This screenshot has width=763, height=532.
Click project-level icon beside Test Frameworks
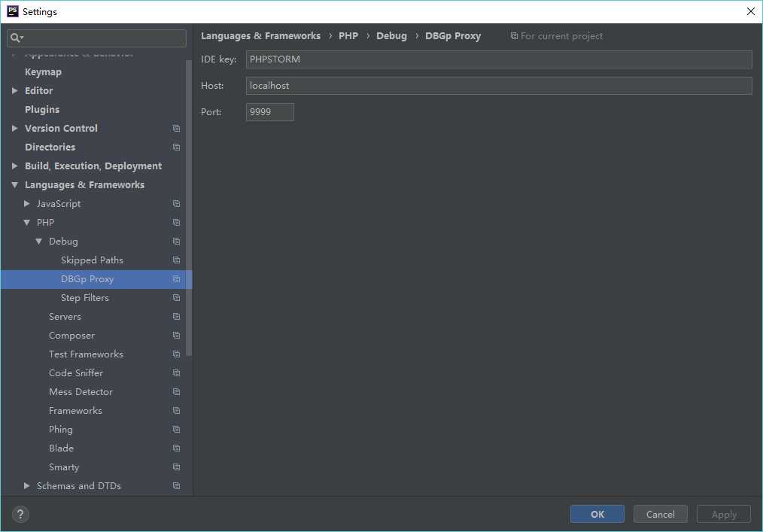click(x=176, y=354)
